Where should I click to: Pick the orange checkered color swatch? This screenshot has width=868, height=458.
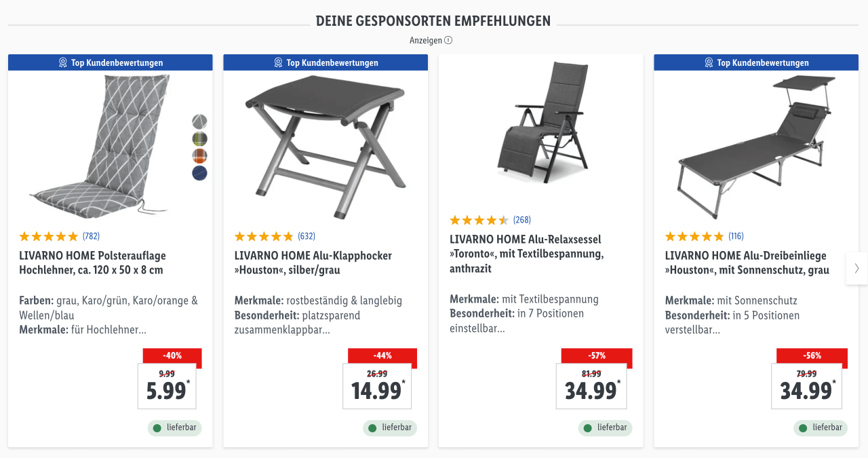pos(199,156)
